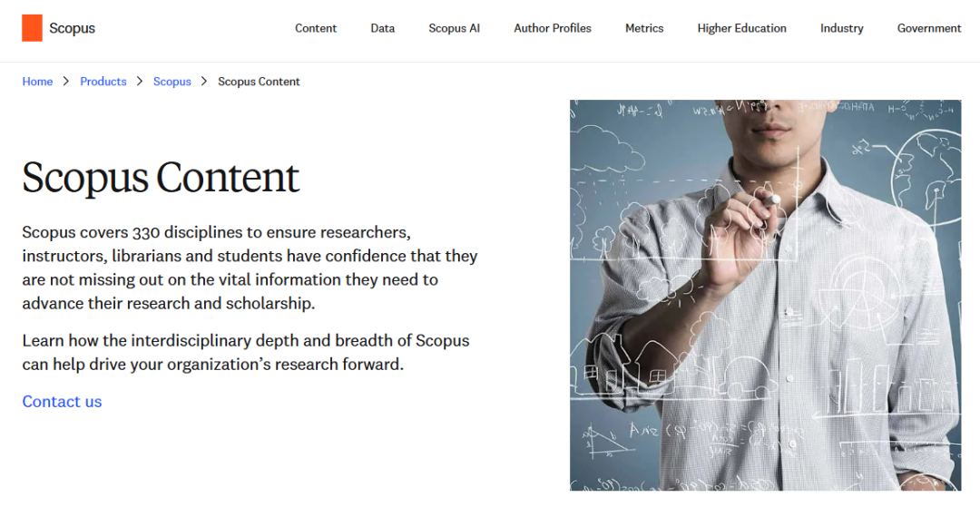Click the chevron separator after Home
Viewport: 980px width, 507px height.
point(66,82)
